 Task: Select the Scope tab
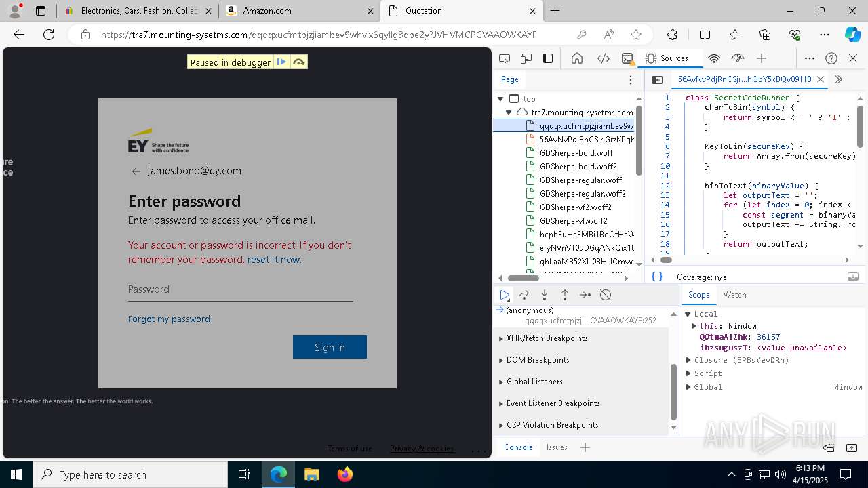point(698,295)
